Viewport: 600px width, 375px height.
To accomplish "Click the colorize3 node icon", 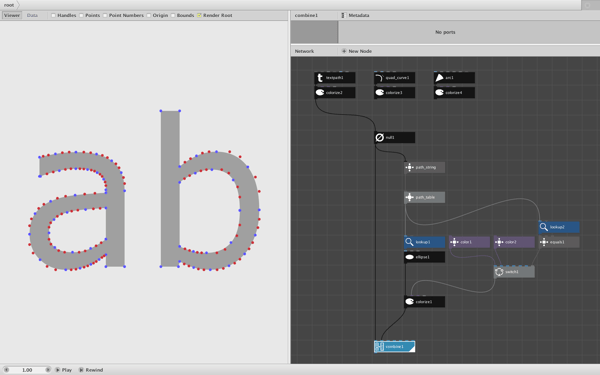I will [380, 93].
